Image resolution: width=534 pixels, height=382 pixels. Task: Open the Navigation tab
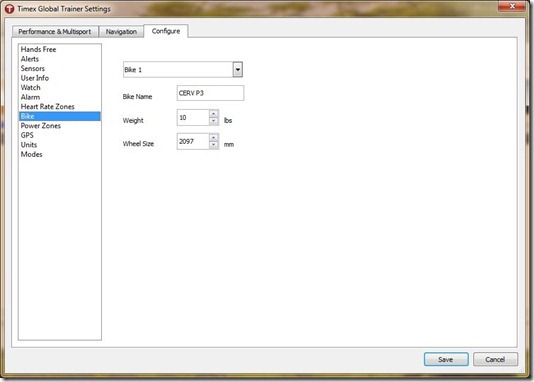coord(121,32)
